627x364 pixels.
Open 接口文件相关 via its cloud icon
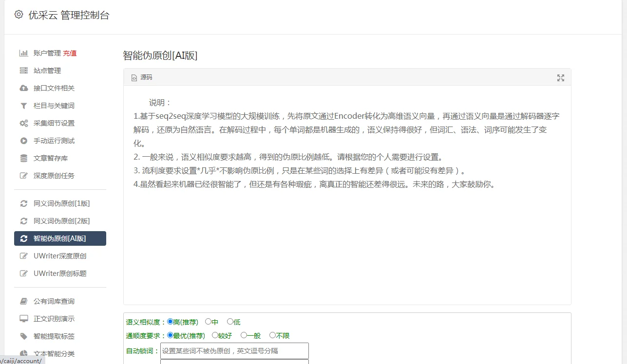23,88
